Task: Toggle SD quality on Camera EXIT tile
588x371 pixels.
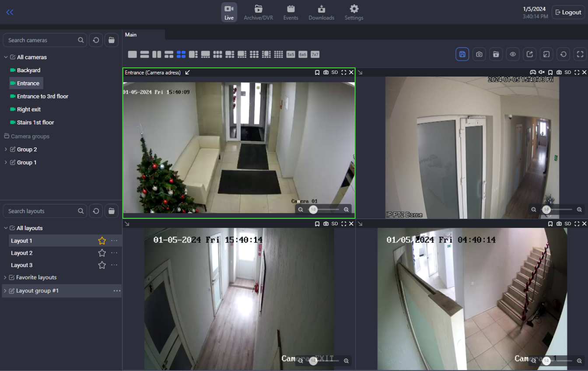Action: [x=335, y=224]
